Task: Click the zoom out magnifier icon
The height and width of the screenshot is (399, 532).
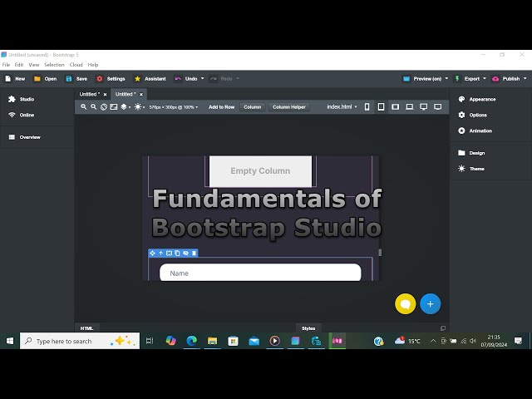Action: click(x=94, y=107)
